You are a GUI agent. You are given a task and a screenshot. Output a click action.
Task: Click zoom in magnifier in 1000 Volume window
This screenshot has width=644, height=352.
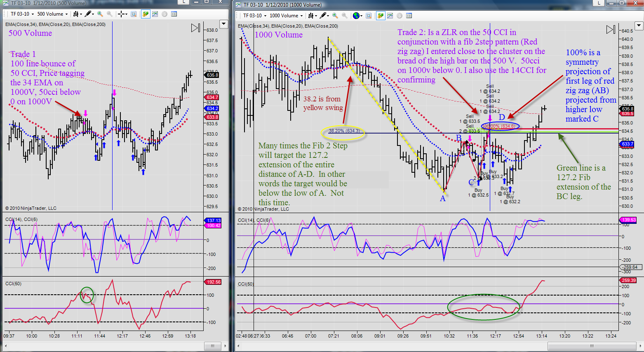[335, 16]
